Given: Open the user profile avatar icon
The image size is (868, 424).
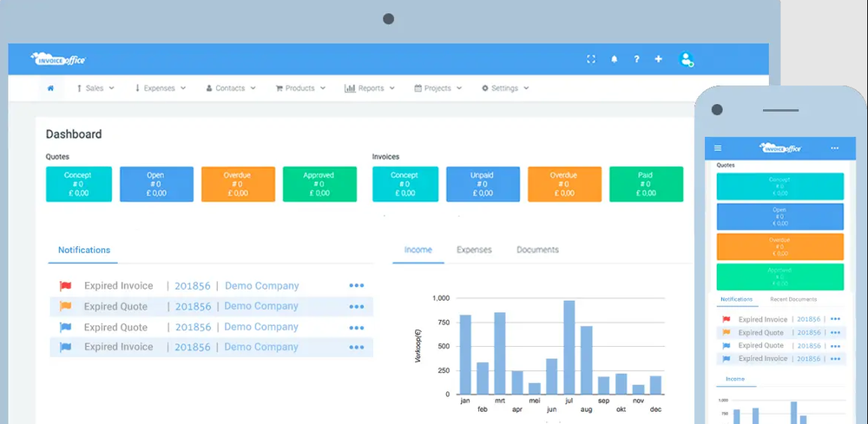Looking at the screenshot, I should coord(687,60).
